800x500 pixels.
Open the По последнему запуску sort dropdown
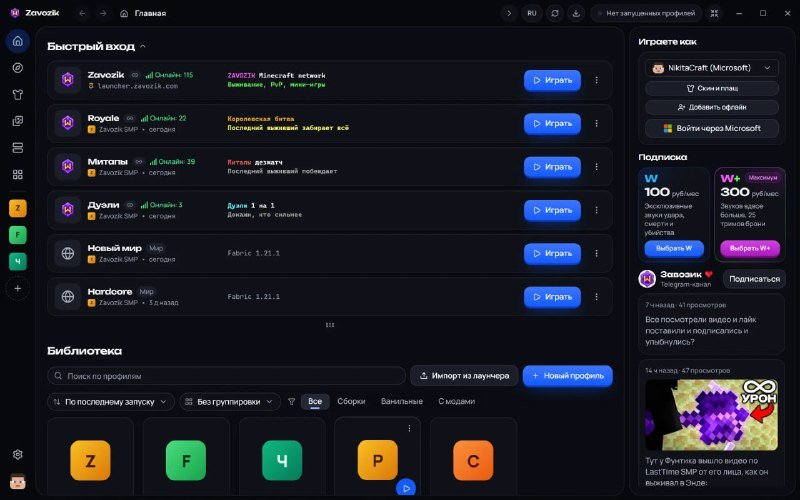pos(111,402)
